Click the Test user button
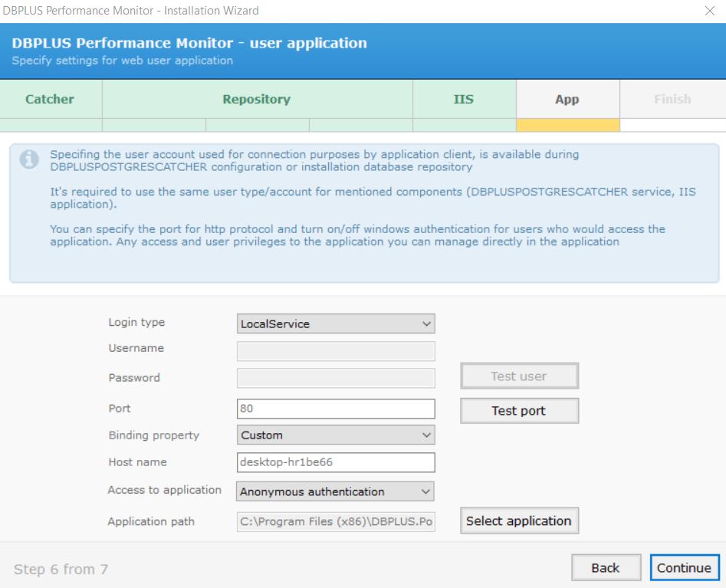 pos(520,376)
